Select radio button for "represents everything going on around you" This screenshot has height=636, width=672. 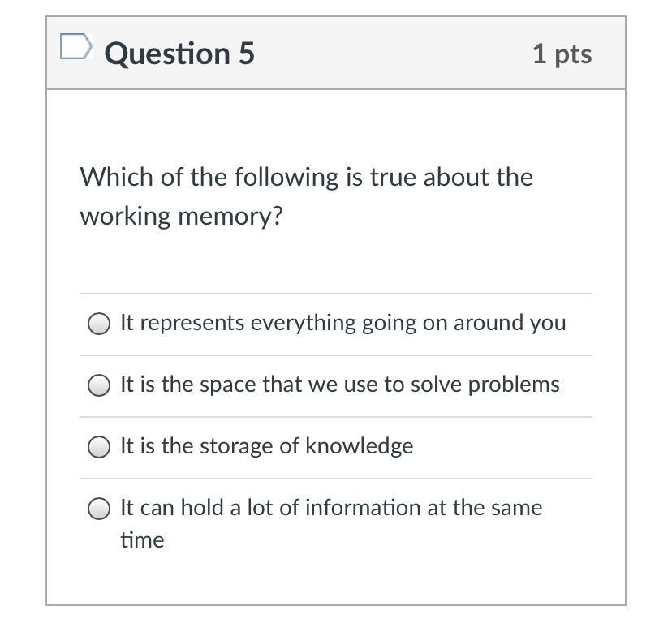(x=99, y=324)
